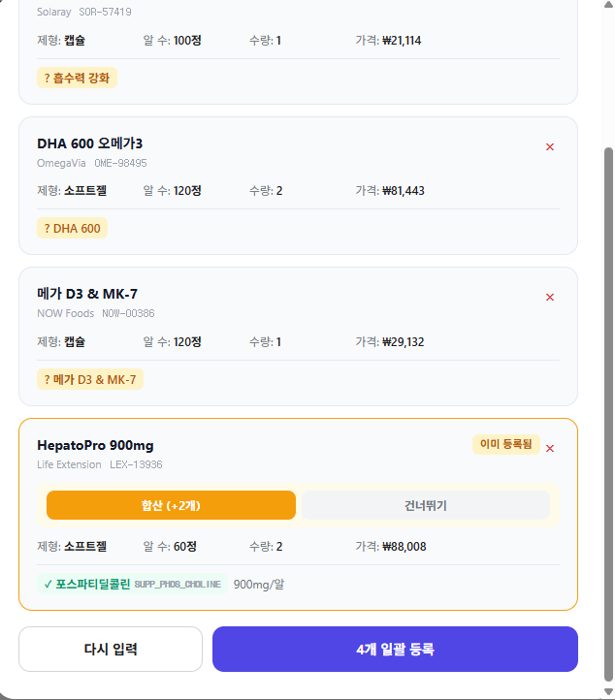Click the unmatched '흡수력 강화' ingredient tag

click(78, 78)
